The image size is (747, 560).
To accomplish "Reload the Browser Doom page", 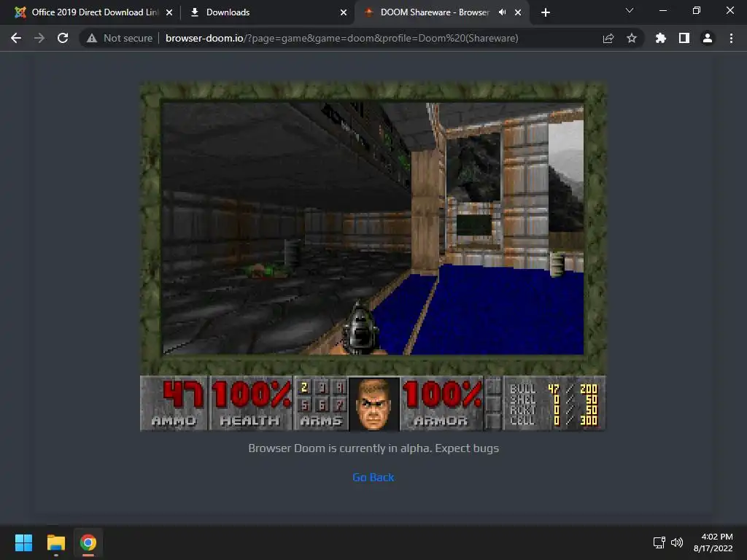I will [x=63, y=38].
